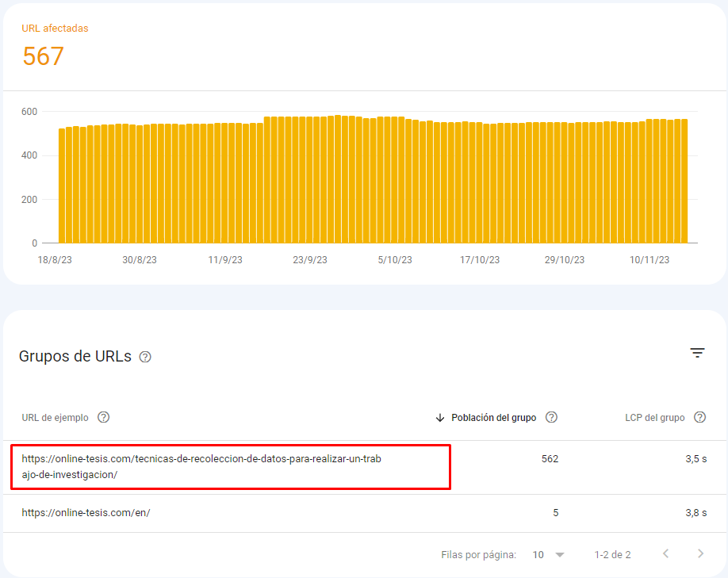Click the LCP del grupo column header
This screenshot has width=728, height=578.
654,418
